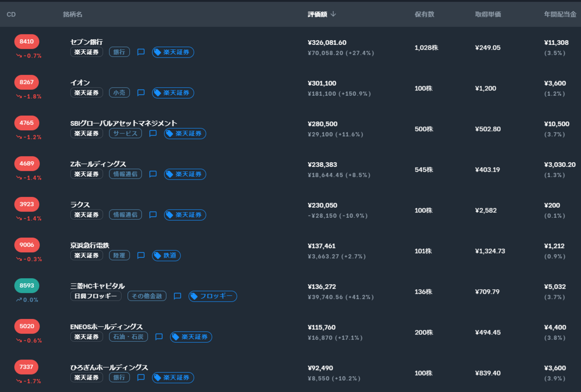Image resolution: width=581 pixels, height=392 pixels.
Task: Click stock code badge 8410
Action: [x=27, y=42]
